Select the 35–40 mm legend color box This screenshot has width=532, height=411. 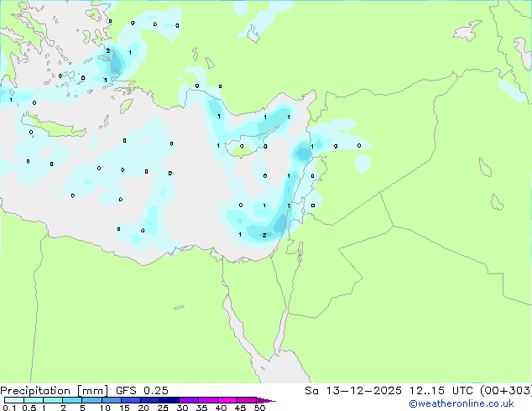tap(207, 400)
